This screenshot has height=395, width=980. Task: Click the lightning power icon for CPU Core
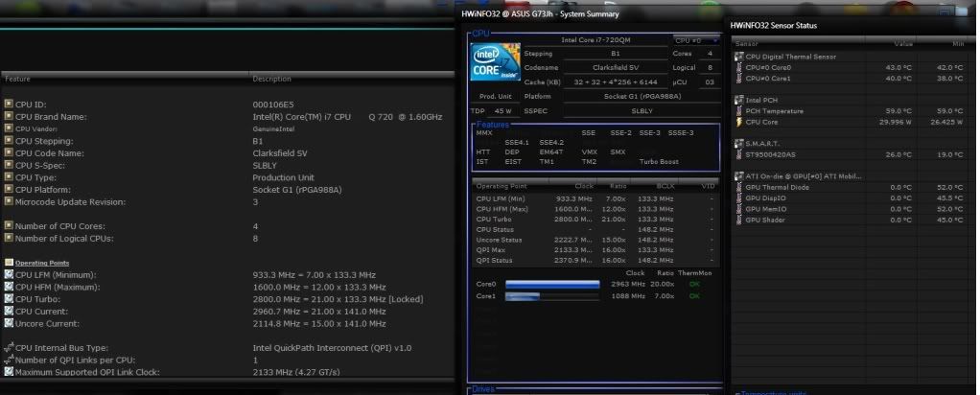click(739, 122)
